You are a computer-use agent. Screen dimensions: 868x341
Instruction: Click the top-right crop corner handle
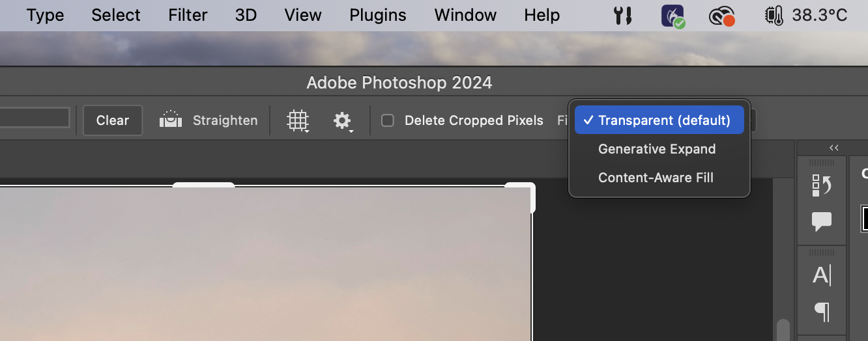(x=523, y=196)
